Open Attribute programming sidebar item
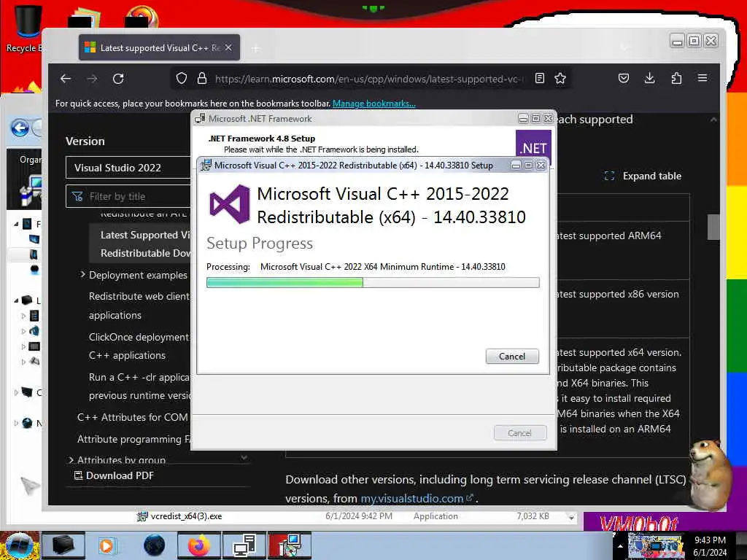Screen dimensions: 747x560 pyautogui.click(x=133, y=439)
